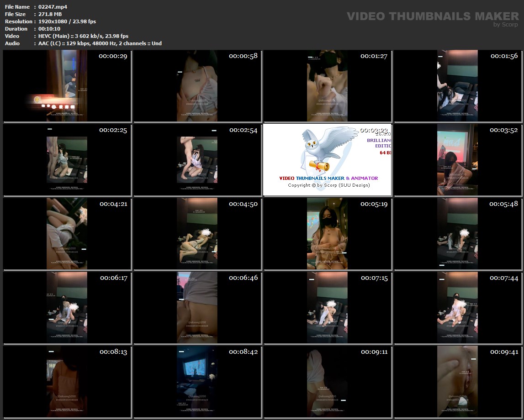524x420 pixels.
Task: Open the frame marked 00:02:25
Action: [x=67, y=160]
